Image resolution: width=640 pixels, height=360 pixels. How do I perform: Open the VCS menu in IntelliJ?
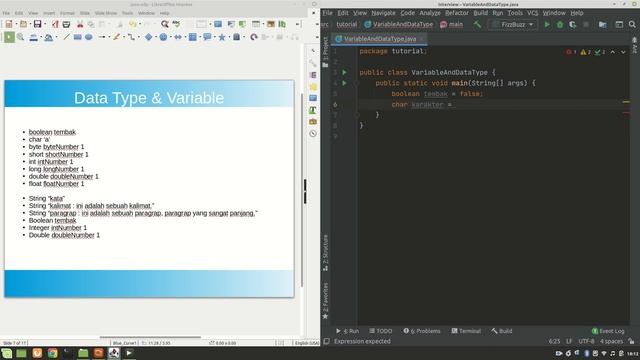[x=532, y=13]
